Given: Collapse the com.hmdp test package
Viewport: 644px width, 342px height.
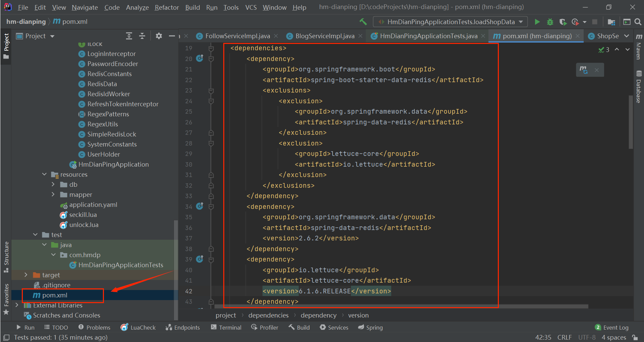Looking at the screenshot, I should pyautogui.click(x=53, y=255).
